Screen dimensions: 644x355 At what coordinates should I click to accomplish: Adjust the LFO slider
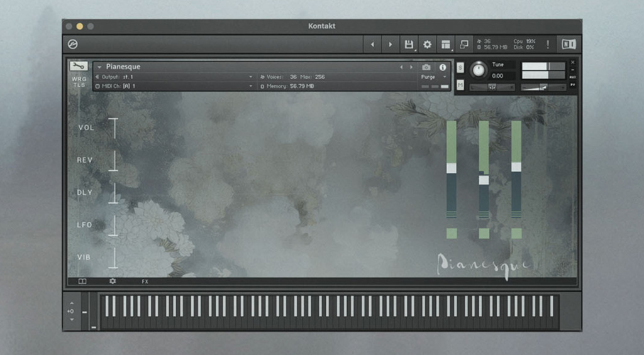[x=114, y=226]
